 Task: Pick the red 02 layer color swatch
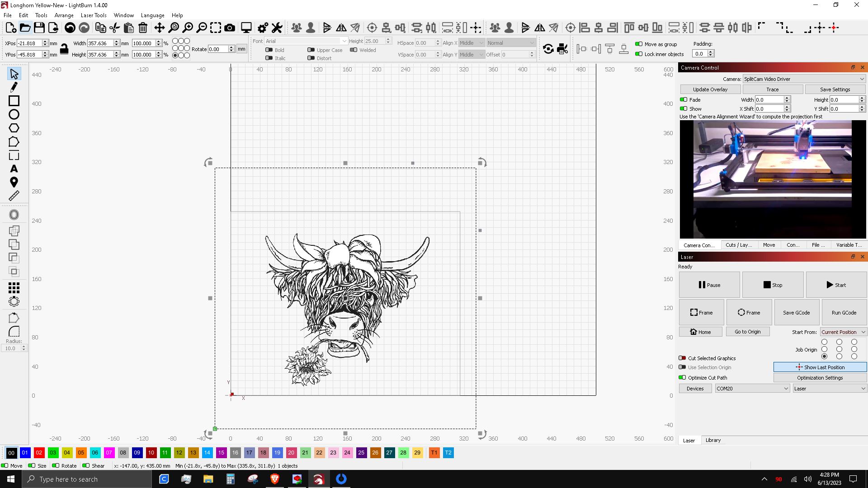coord(39,452)
